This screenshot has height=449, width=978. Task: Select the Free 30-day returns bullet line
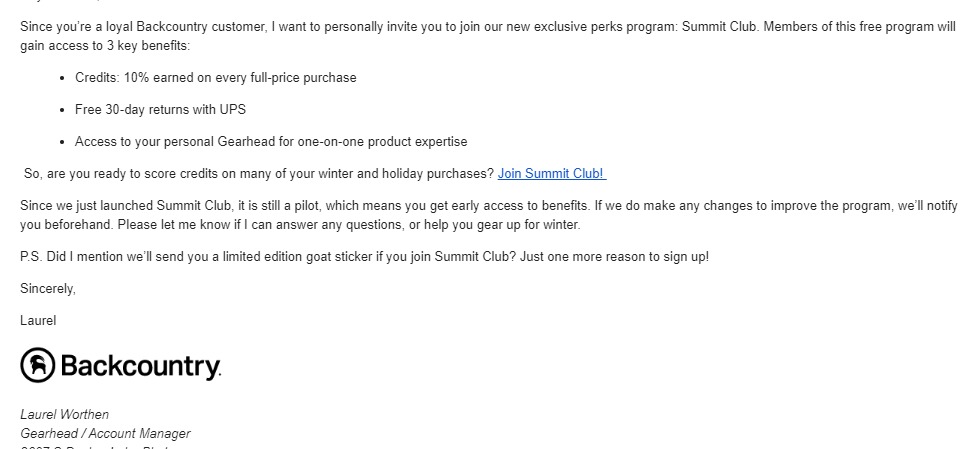160,110
